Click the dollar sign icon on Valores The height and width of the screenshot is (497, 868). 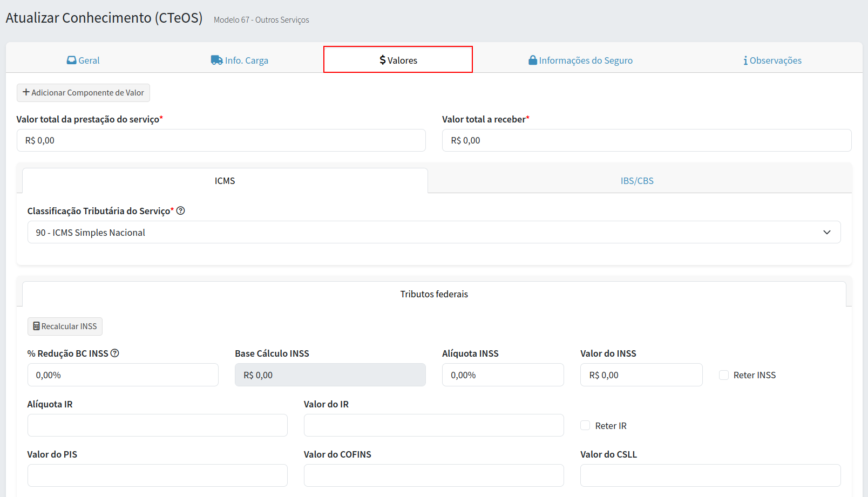click(383, 60)
